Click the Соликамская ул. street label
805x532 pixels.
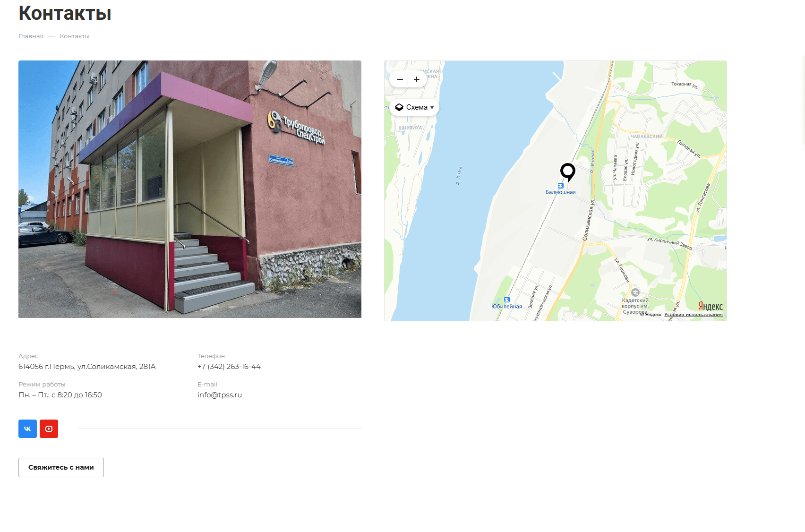pyautogui.click(x=589, y=220)
